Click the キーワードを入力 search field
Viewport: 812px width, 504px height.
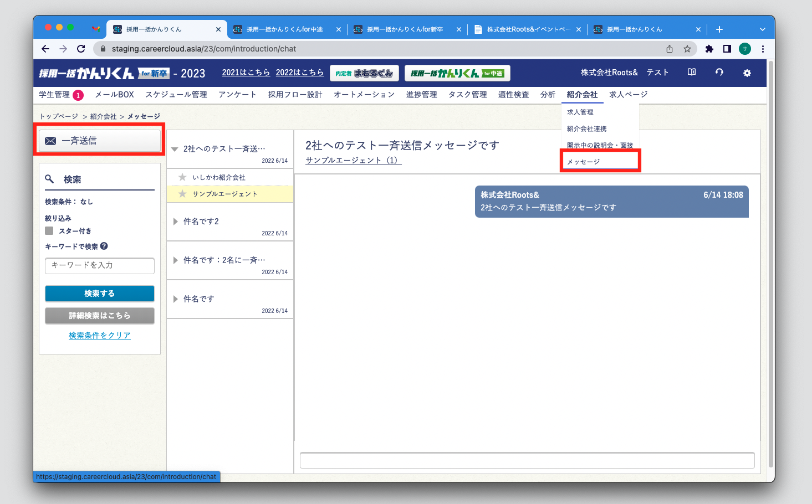(x=100, y=265)
